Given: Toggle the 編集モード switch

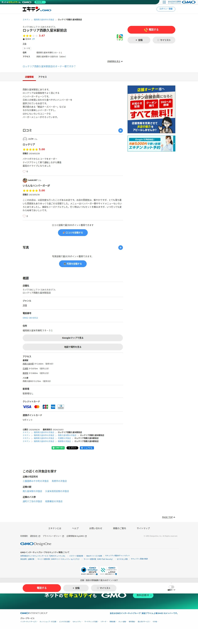Looking at the screenshot, I should point(171,587).
